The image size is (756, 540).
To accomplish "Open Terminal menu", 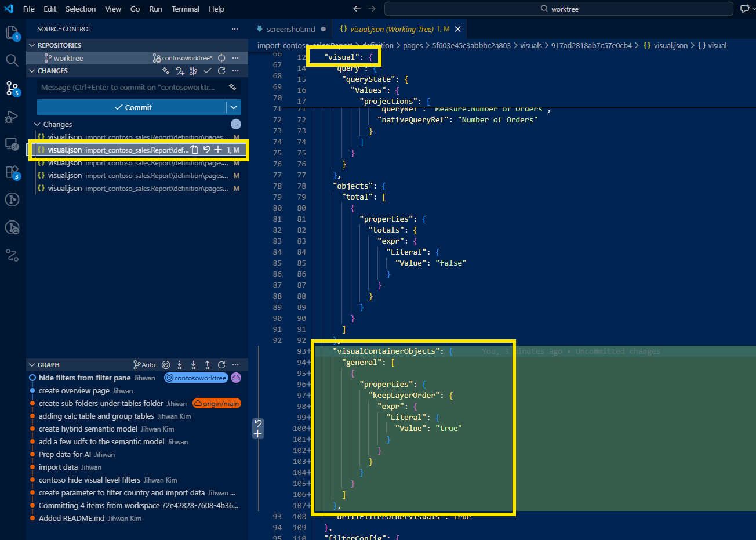I will point(186,9).
